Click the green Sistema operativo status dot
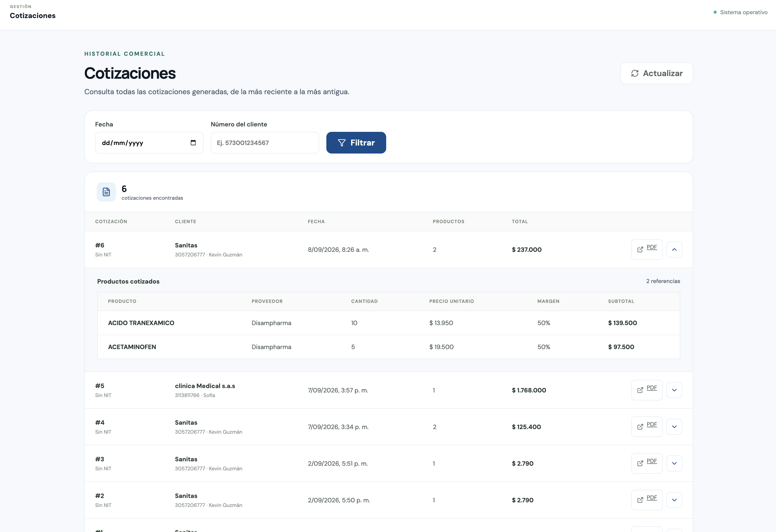Viewport: 776px width, 532px height. [x=715, y=12]
